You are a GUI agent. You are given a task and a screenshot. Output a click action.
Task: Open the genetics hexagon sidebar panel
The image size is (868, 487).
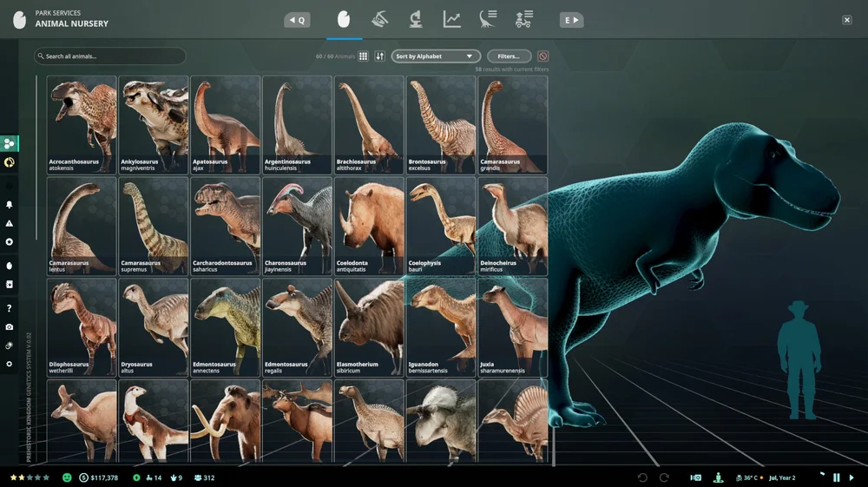(9, 143)
